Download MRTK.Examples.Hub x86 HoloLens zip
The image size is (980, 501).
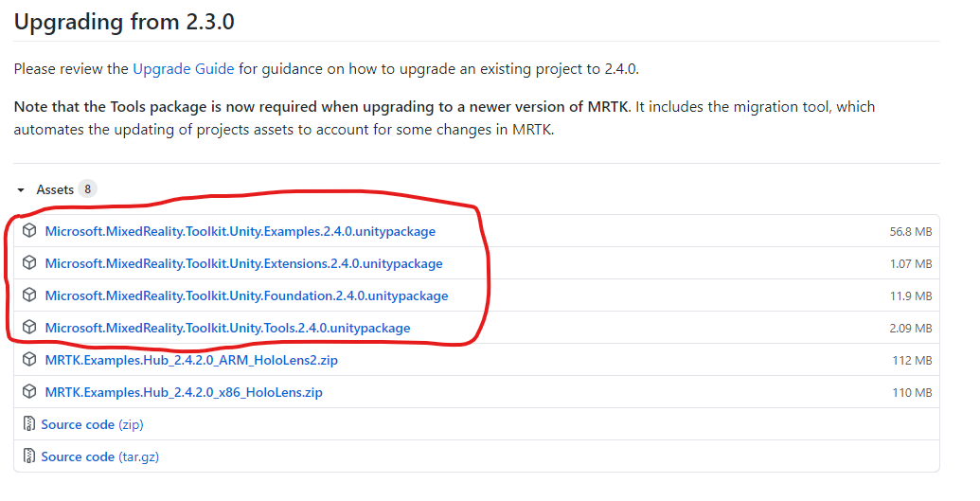pos(184,393)
